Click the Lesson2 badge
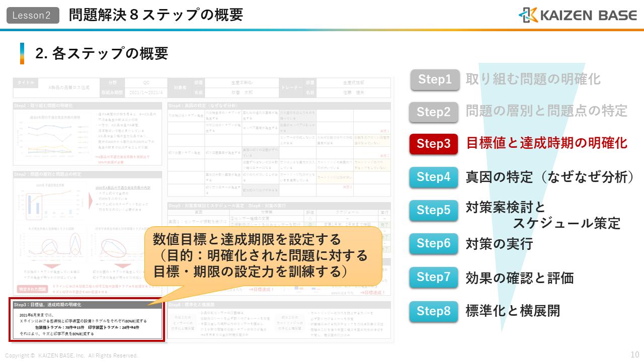The image size is (644, 362). coord(32,15)
